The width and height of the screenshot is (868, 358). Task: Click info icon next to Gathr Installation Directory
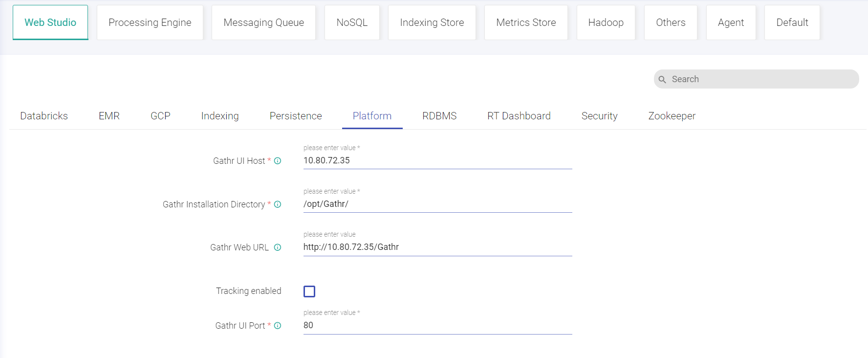point(278,204)
